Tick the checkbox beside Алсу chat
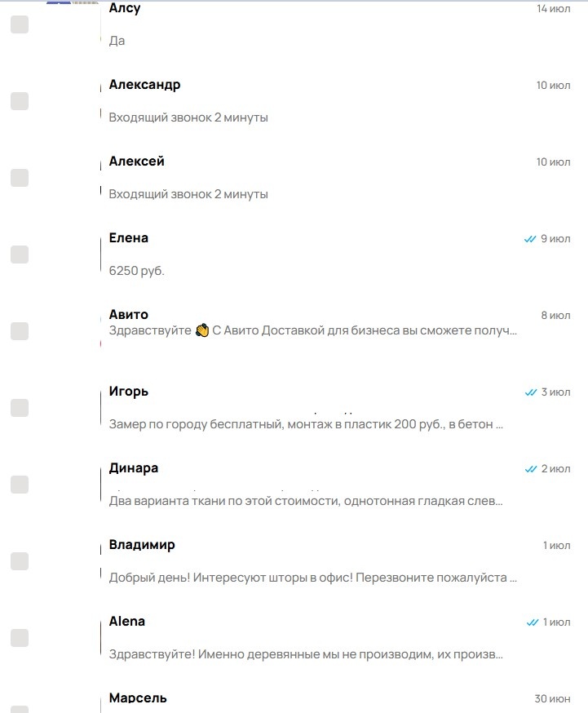 [x=20, y=24]
